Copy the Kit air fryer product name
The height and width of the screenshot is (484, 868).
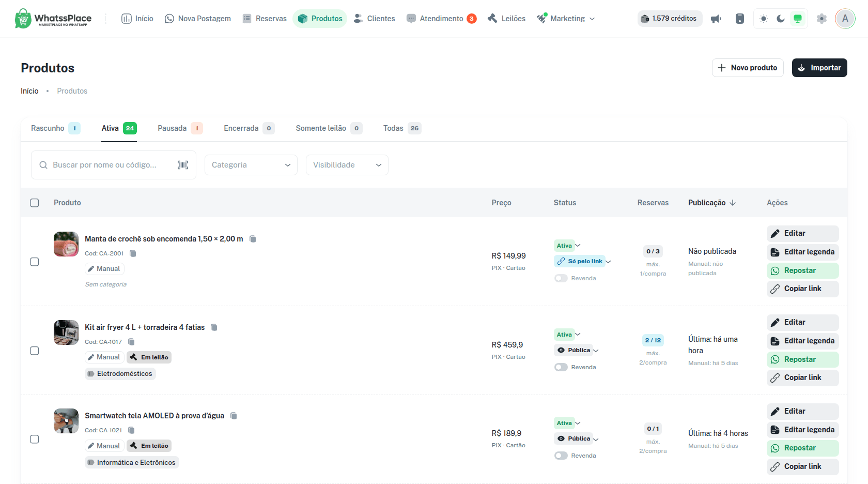pyautogui.click(x=214, y=327)
